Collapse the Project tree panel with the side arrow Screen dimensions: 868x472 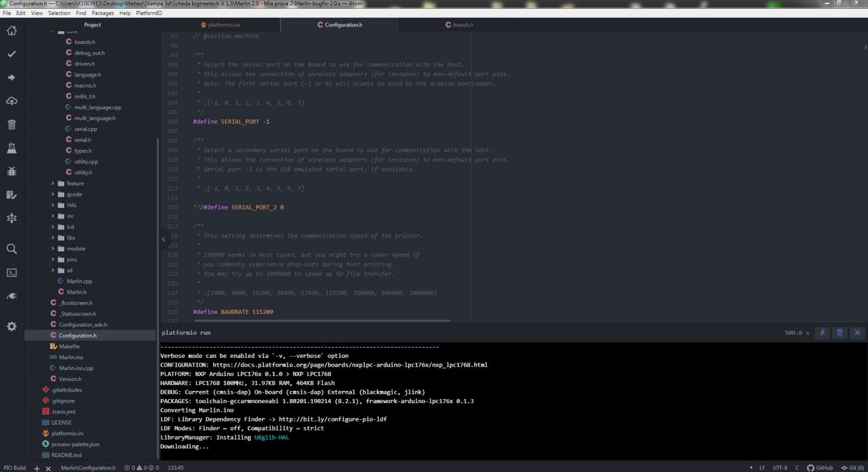tap(164, 239)
